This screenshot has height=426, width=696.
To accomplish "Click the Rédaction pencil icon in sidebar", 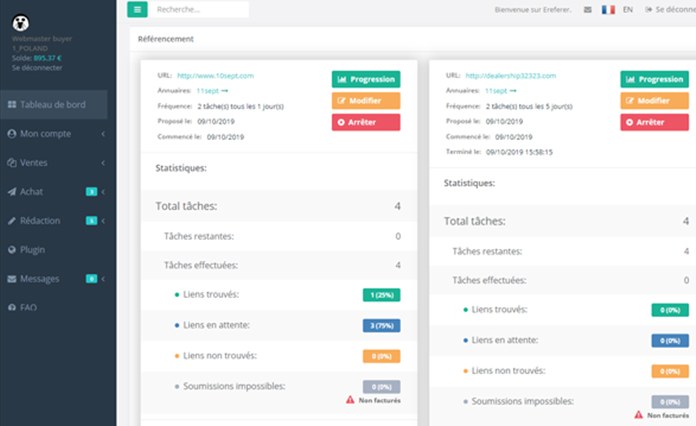I will point(12,221).
